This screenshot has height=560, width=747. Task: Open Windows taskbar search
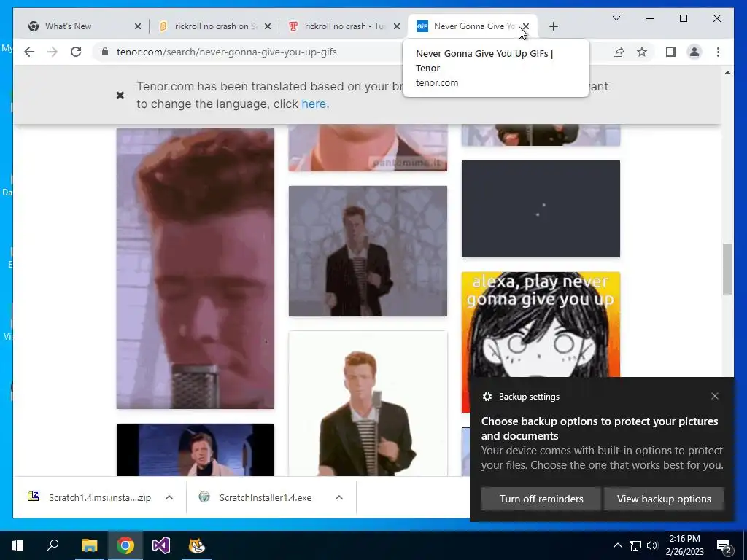tap(53, 545)
